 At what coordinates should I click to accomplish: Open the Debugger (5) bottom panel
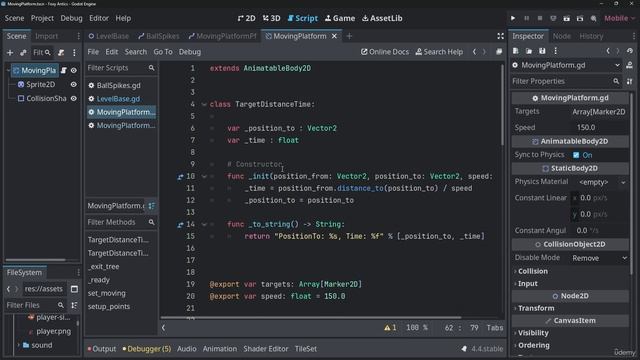tap(147, 349)
